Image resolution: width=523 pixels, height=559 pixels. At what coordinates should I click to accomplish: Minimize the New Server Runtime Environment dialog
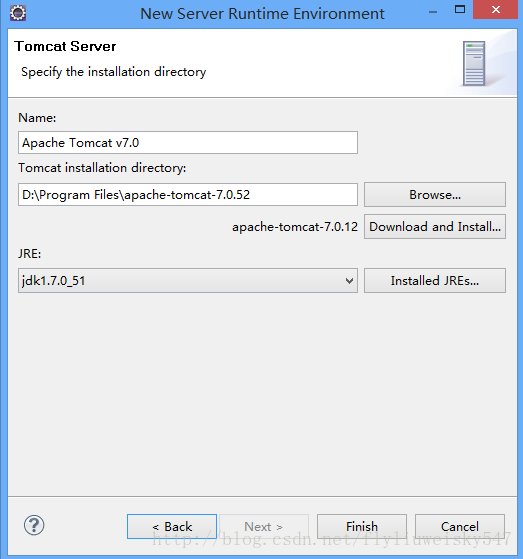click(433, 12)
